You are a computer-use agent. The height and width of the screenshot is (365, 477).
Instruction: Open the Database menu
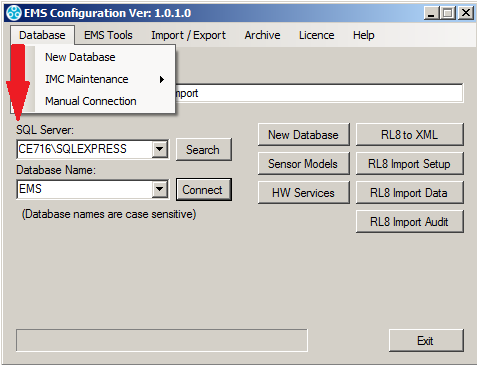42,35
